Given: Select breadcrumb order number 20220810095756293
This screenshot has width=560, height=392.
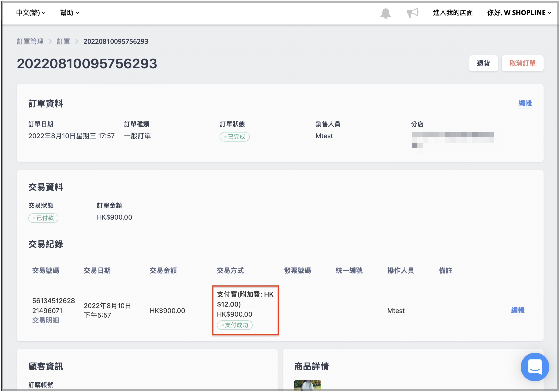Looking at the screenshot, I should click(x=116, y=41).
